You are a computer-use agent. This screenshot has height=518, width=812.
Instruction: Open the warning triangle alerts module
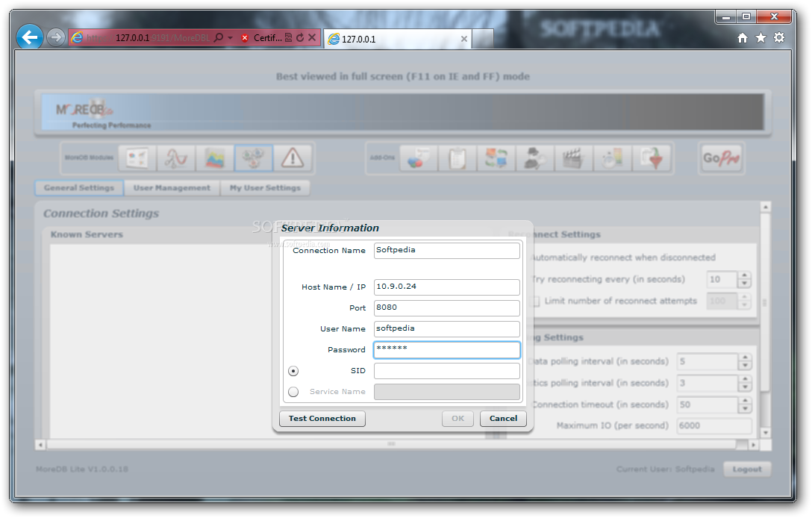293,158
